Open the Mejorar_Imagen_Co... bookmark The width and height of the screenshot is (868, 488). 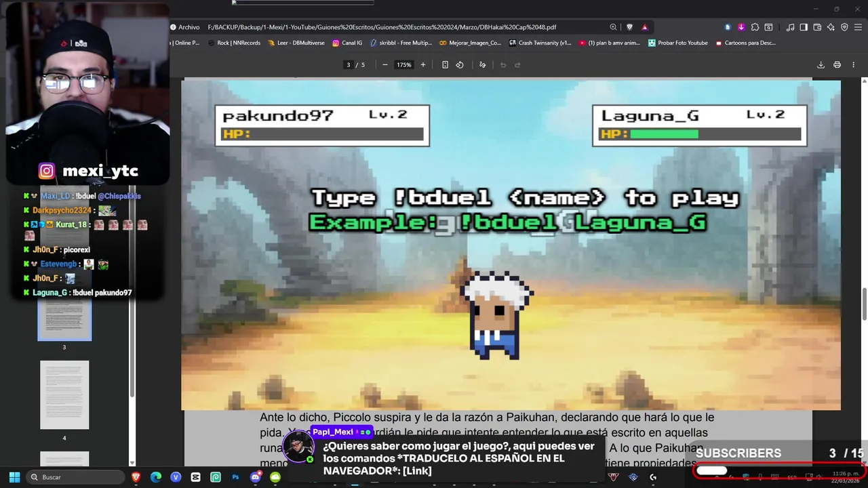470,43
